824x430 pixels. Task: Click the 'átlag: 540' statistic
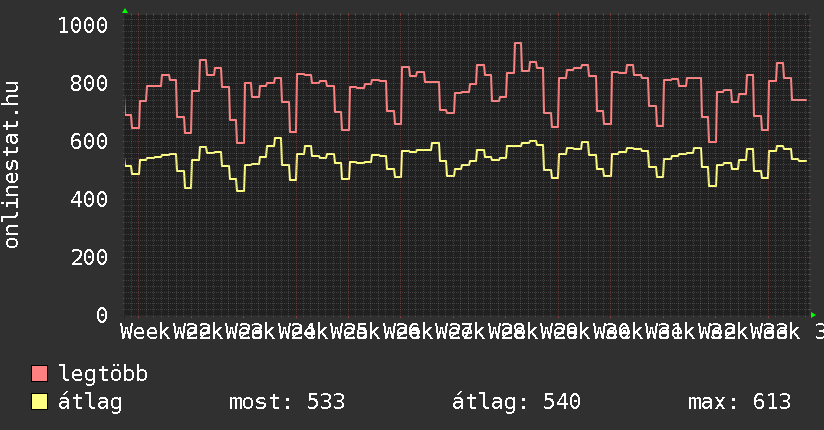tap(516, 402)
